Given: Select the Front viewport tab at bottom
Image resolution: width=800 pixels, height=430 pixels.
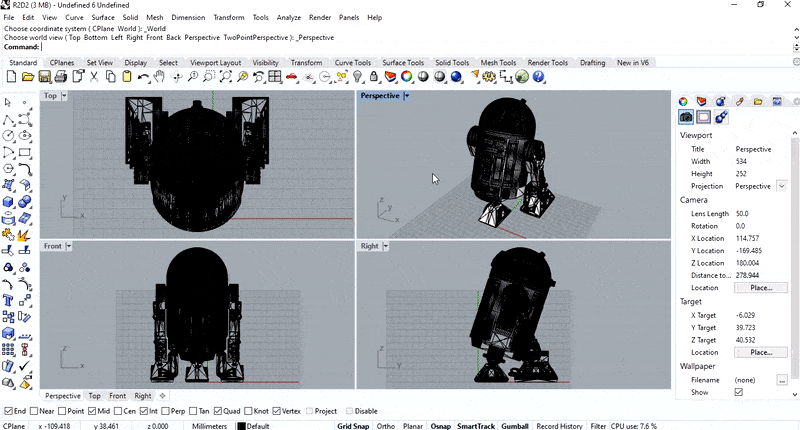Looking at the screenshot, I should pyautogui.click(x=117, y=396).
